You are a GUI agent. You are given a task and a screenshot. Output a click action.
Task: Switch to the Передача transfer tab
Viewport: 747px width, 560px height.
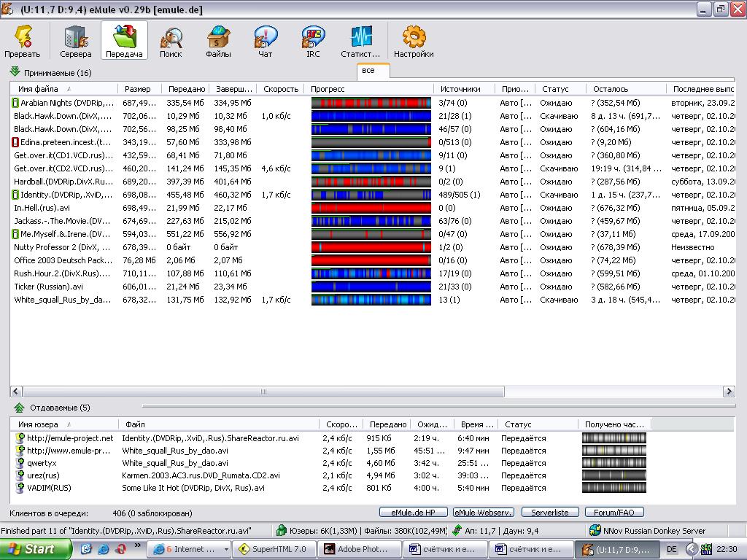123,40
